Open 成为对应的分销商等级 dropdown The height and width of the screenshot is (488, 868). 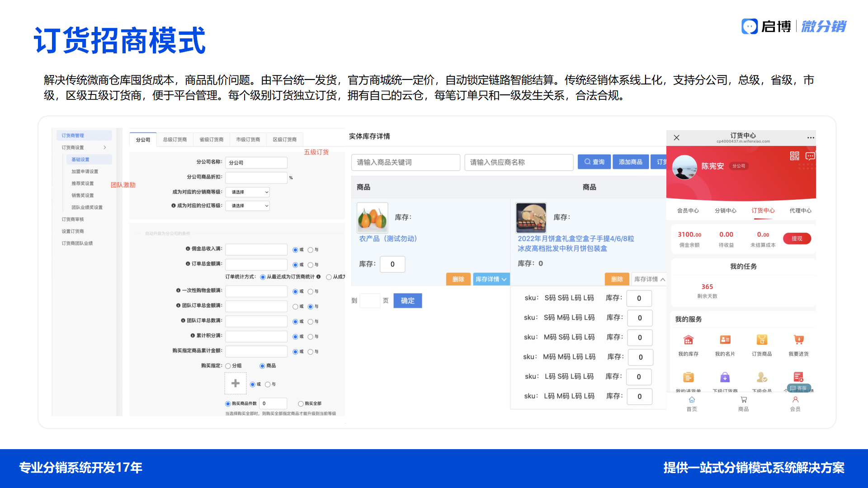(248, 192)
